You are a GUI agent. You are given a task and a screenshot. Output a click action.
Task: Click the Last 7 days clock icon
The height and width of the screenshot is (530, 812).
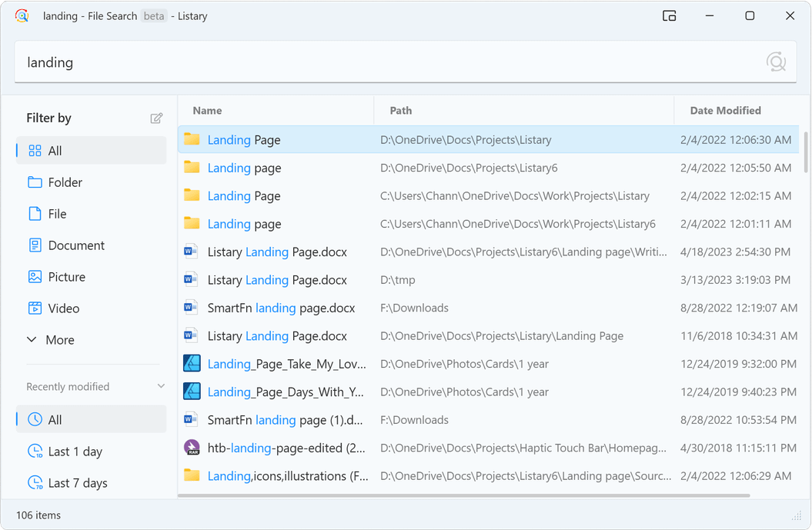tap(35, 483)
